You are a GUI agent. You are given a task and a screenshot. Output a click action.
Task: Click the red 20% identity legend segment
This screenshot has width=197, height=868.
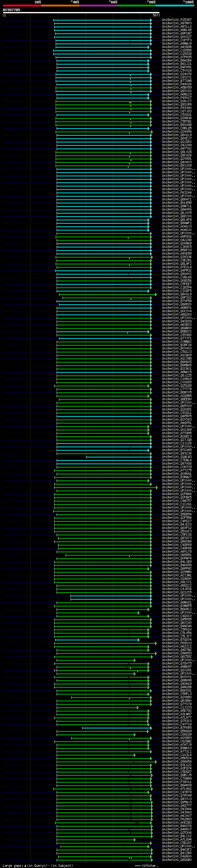[22, 6]
